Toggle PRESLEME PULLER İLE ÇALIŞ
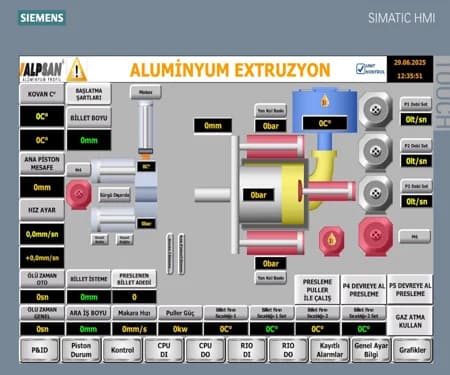450x375 pixels. (x=317, y=290)
